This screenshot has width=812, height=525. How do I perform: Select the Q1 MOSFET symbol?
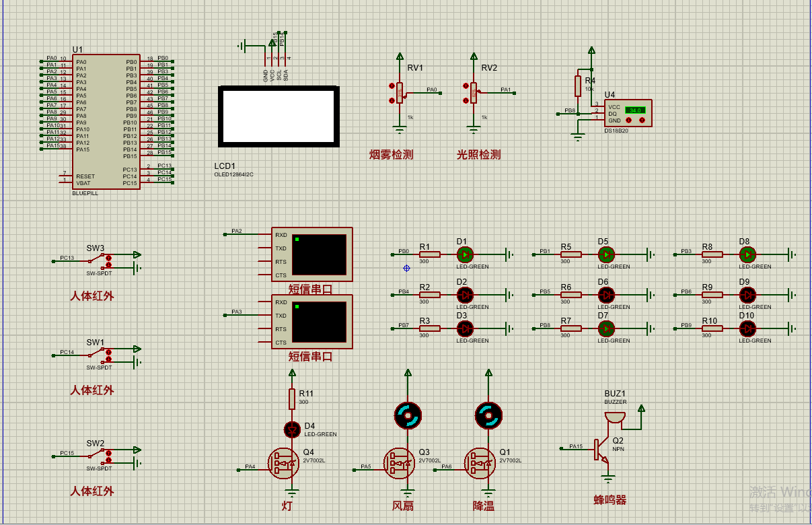pos(481,464)
